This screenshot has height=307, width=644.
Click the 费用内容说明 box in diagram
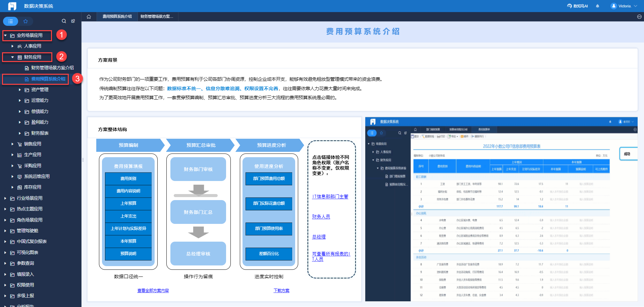[128, 191]
